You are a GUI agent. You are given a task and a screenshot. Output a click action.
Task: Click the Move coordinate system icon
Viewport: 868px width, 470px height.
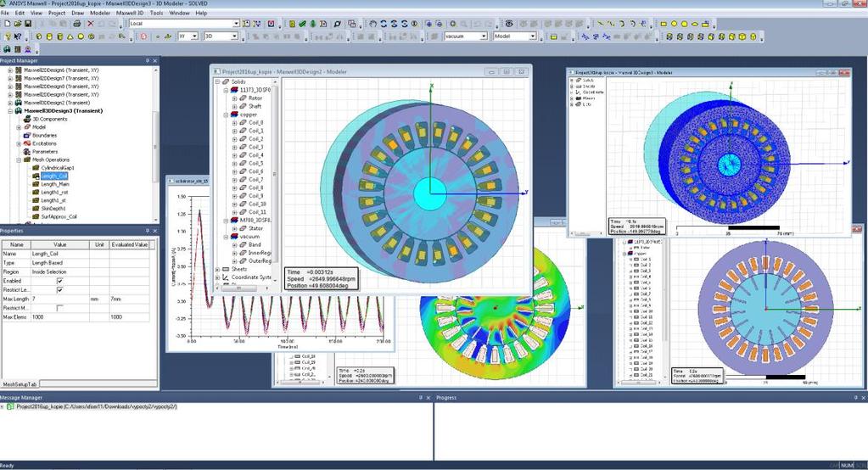[585, 36]
